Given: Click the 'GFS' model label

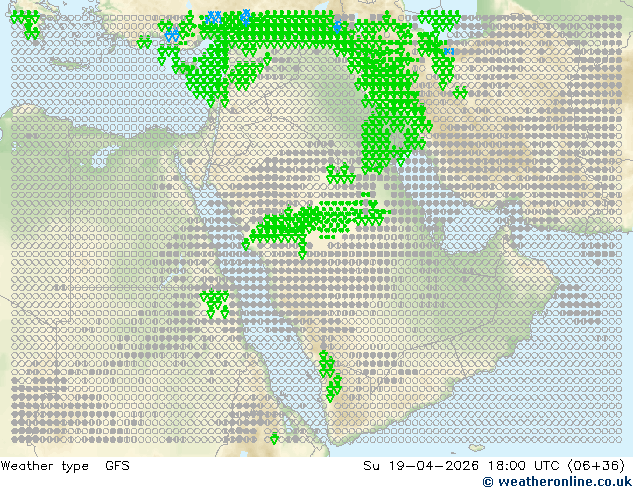Looking at the screenshot, I should tap(117, 466).
